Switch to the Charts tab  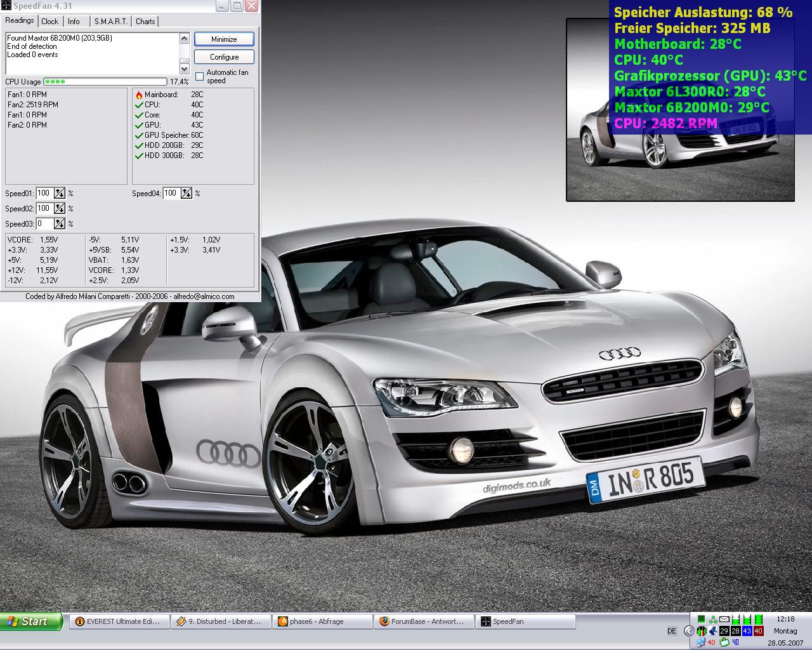click(145, 22)
